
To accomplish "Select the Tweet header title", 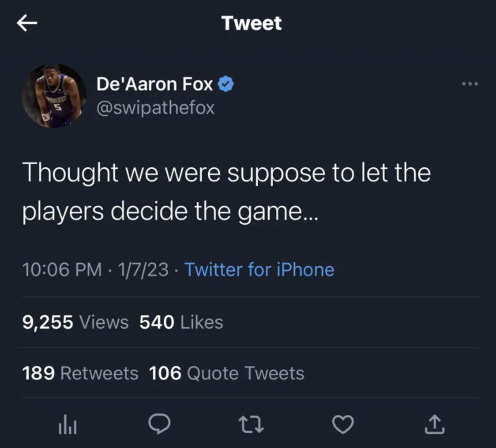I will tap(252, 23).
